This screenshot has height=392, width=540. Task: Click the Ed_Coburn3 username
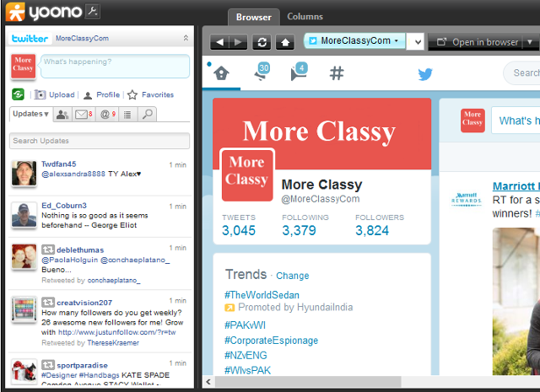click(64, 206)
